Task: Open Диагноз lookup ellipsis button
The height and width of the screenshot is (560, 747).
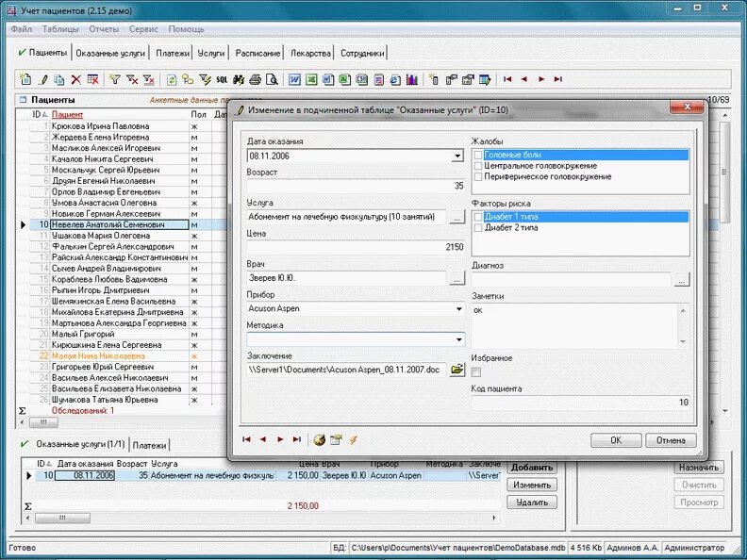Action: point(682,280)
